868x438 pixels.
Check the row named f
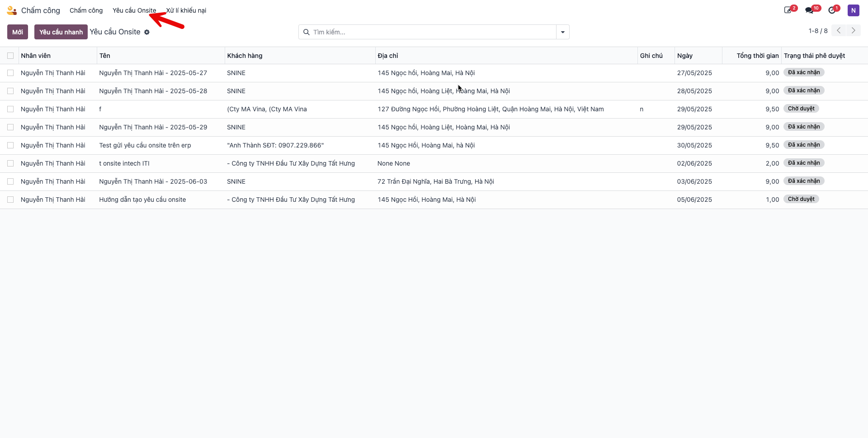click(x=10, y=109)
